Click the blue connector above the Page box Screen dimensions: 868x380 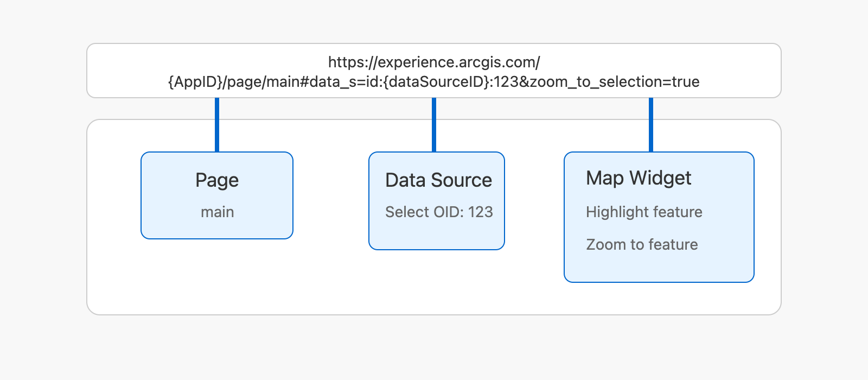click(x=217, y=125)
